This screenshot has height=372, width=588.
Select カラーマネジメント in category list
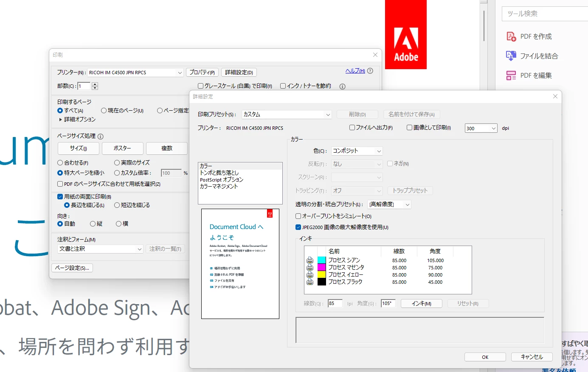(x=240, y=186)
